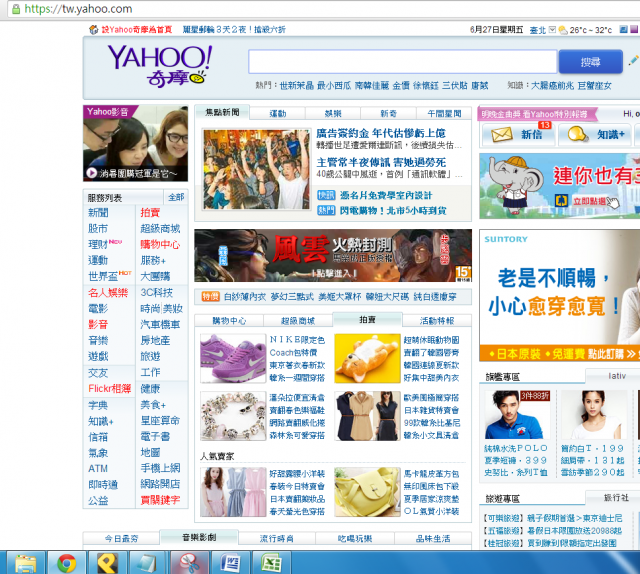Image resolution: width=640 pixels, height=574 pixels.
Task: Select the 活動特報 shopping tab
Action: 437,321
